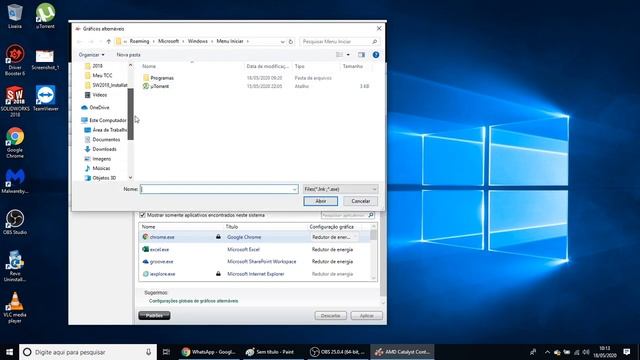Click the Nova pasta toolbar item

129,55
